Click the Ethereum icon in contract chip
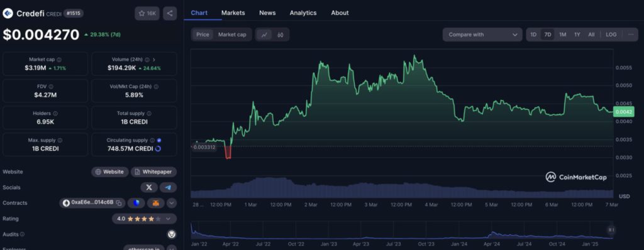644x250 pixels. [66, 203]
